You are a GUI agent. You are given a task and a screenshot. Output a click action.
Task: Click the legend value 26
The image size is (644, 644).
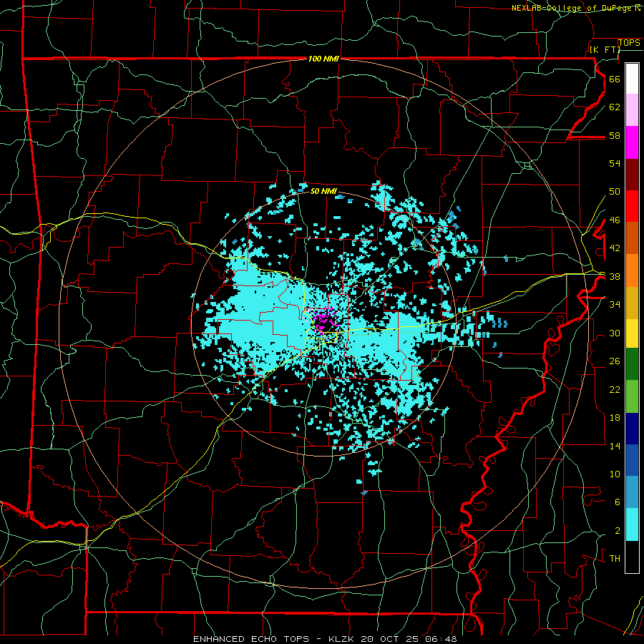point(615,361)
